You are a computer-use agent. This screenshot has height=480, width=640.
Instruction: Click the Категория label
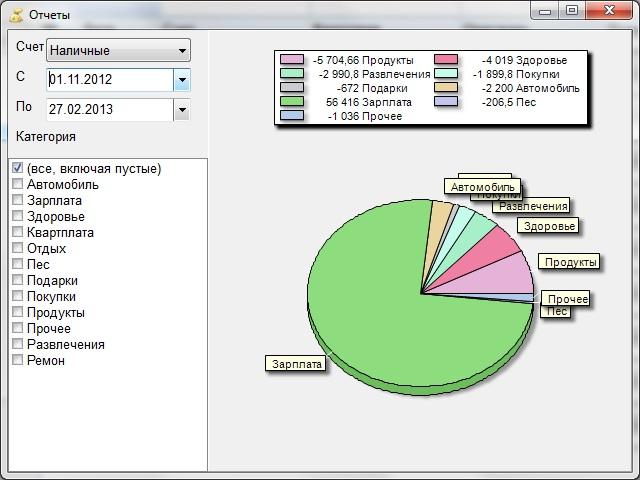click(46, 137)
